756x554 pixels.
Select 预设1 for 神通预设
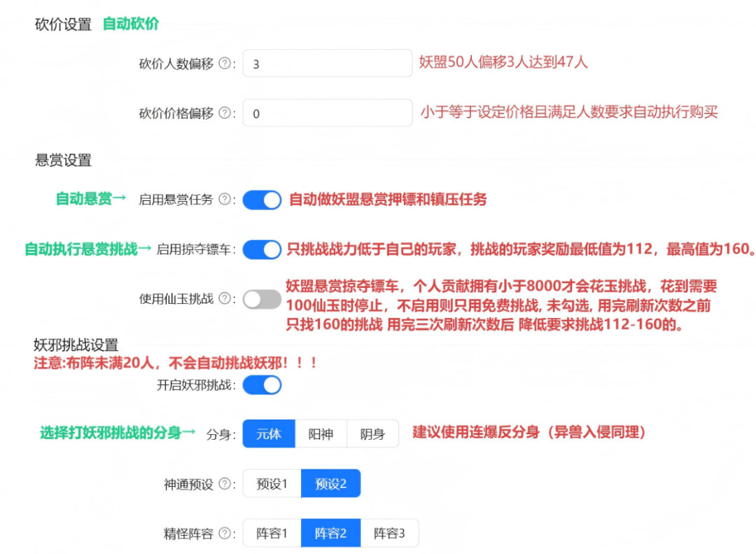tap(272, 484)
